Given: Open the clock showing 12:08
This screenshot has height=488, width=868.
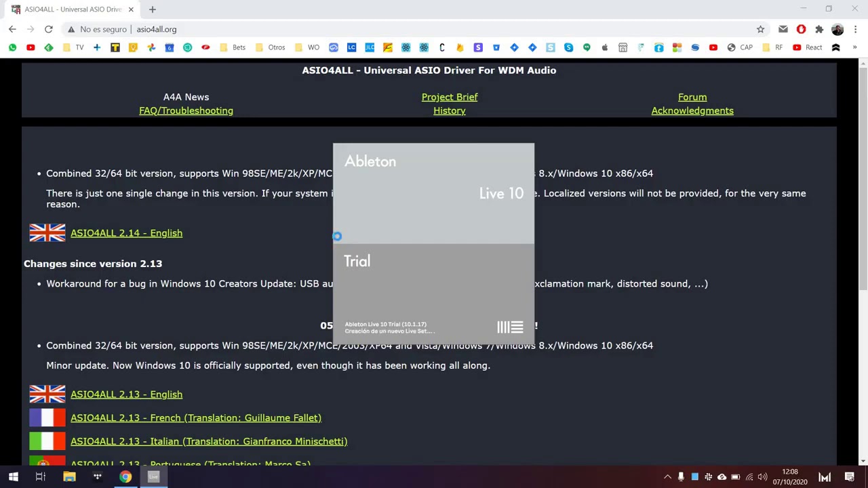Looking at the screenshot, I should tap(789, 477).
